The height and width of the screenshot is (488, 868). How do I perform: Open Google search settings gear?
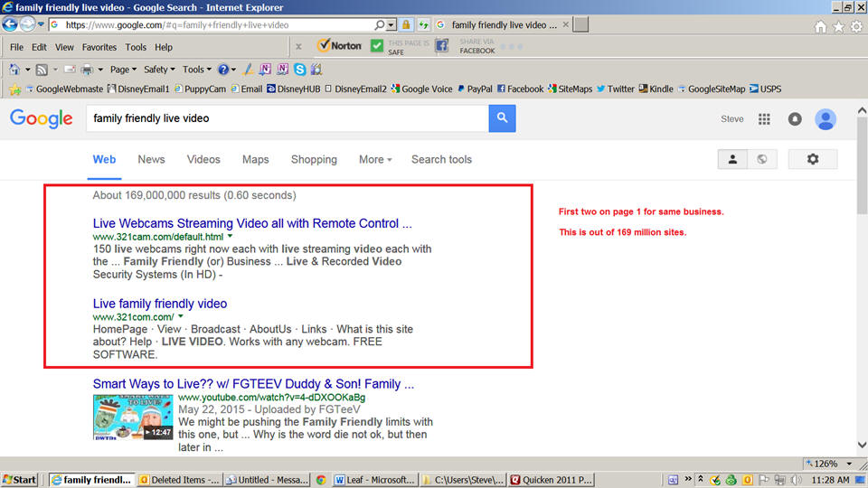[x=812, y=159]
